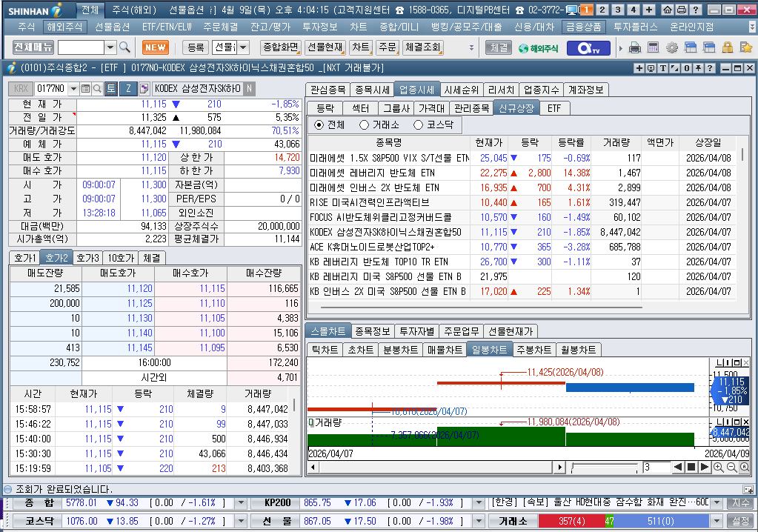This screenshot has width=758, height=532.
Task: Click the pin icon in the sub-window title bar
Action: click(x=698, y=68)
